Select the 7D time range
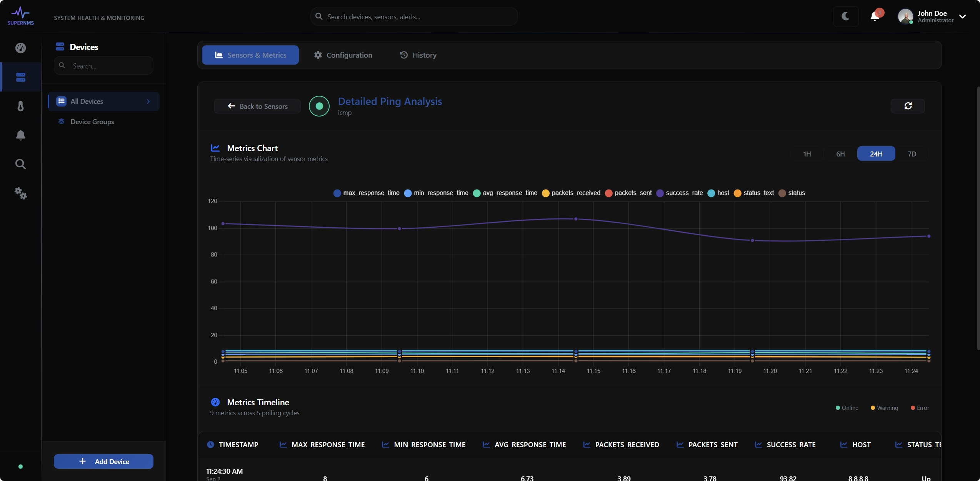Viewport: 980px width, 481px height. tap(912, 154)
